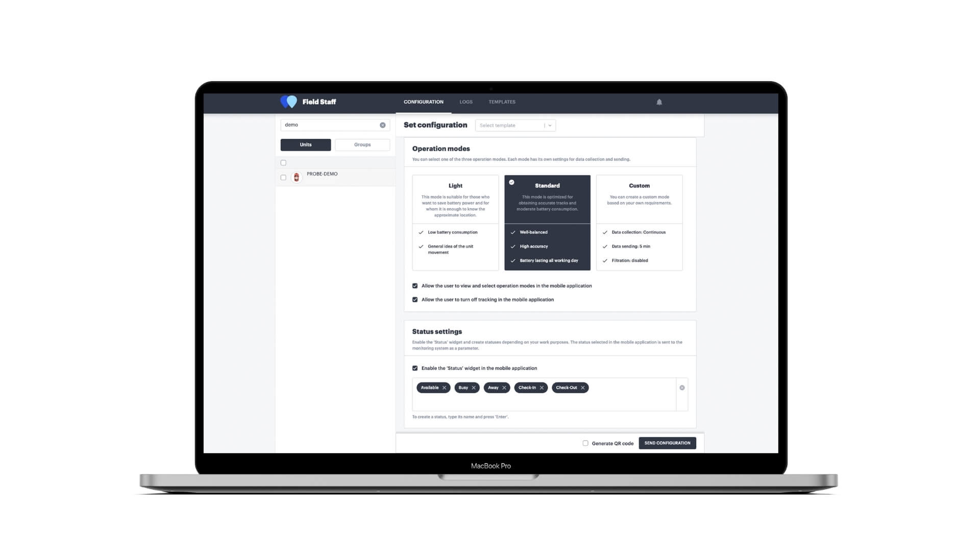Click the clear search field icon
Screen dimensions: 980x551
pyautogui.click(x=384, y=124)
